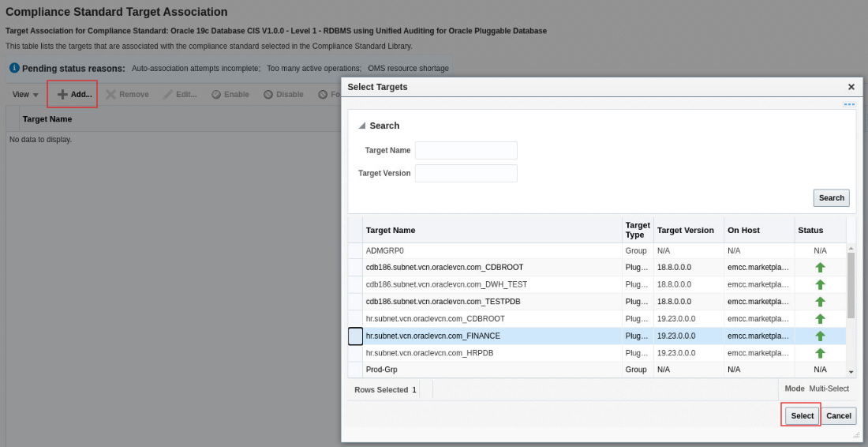The height and width of the screenshot is (447, 868).
Task: Click the Remove X icon in toolbar
Action: tap(111, 95)
